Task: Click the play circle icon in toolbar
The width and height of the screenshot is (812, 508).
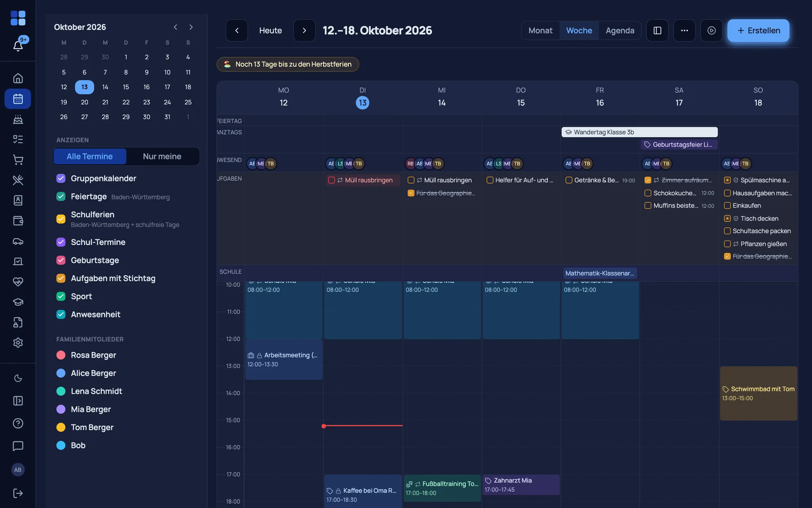Action: click(711, 30)
